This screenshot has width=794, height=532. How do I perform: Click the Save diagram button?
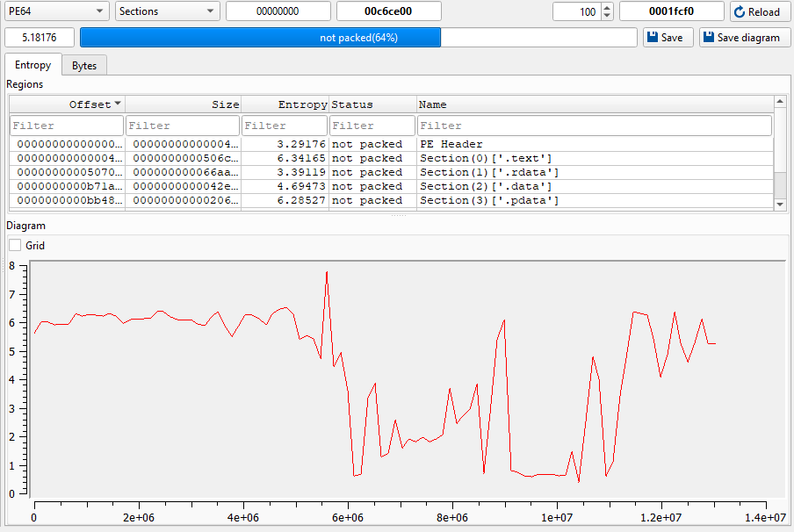pyautogui.click(x=745, y=38)
